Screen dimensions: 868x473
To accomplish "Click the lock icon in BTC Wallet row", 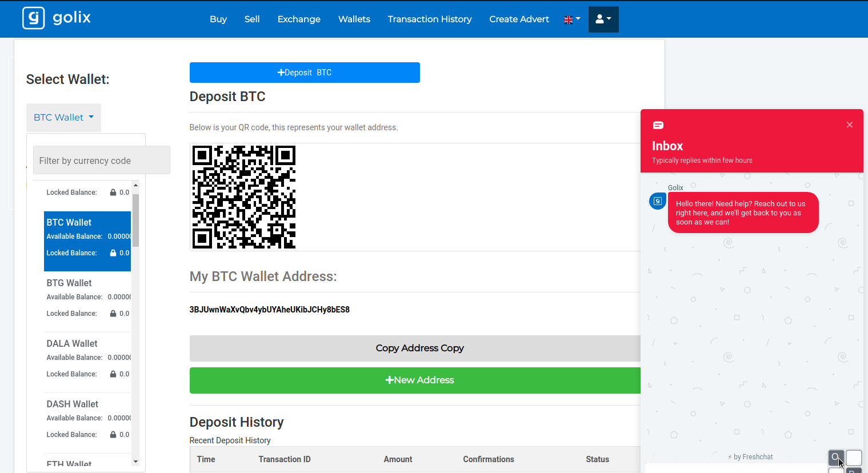I will point(113,252).
